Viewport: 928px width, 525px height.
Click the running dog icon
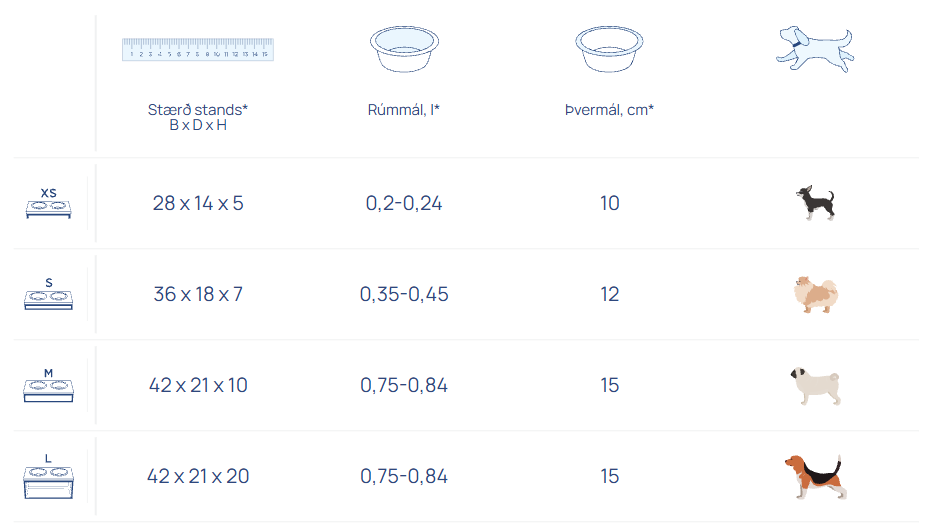[815, 46]
